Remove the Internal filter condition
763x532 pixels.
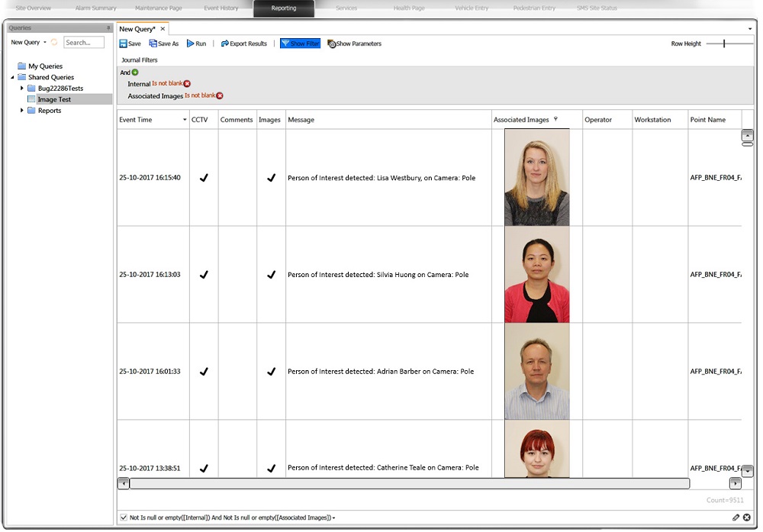tap(188, 84)
